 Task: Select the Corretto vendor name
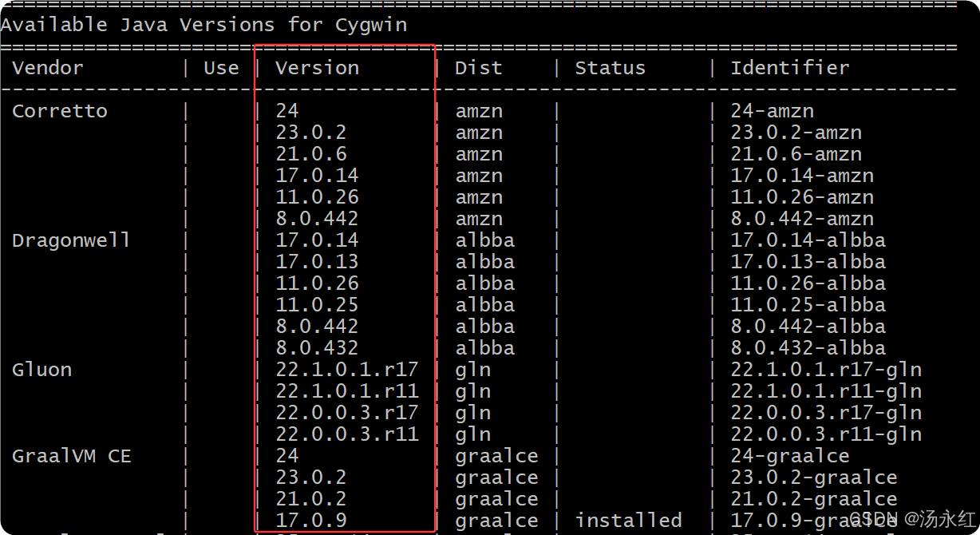tap(60, 111)
